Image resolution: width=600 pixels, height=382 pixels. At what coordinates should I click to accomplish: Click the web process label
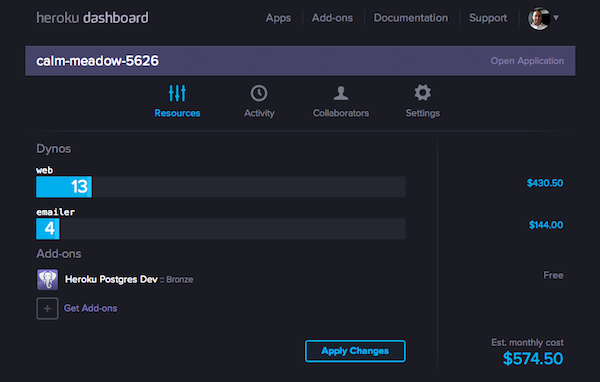(x=44, y=170)
